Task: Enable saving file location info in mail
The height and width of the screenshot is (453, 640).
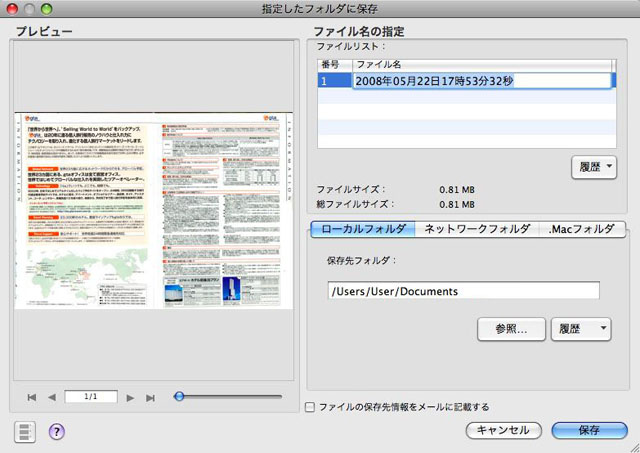Action: point(310,407)
